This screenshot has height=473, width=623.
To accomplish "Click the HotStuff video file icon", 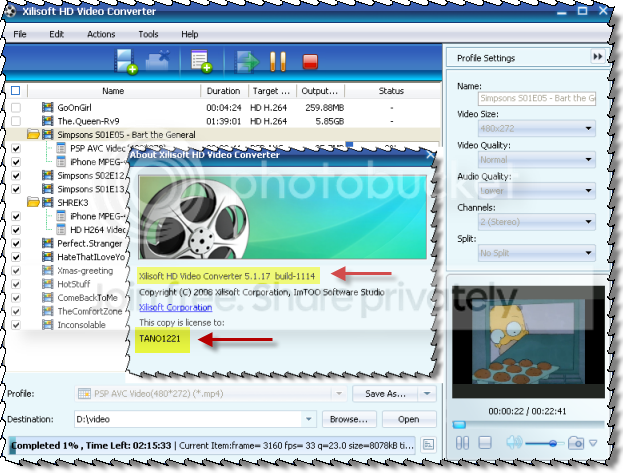I will click(47, 284).
